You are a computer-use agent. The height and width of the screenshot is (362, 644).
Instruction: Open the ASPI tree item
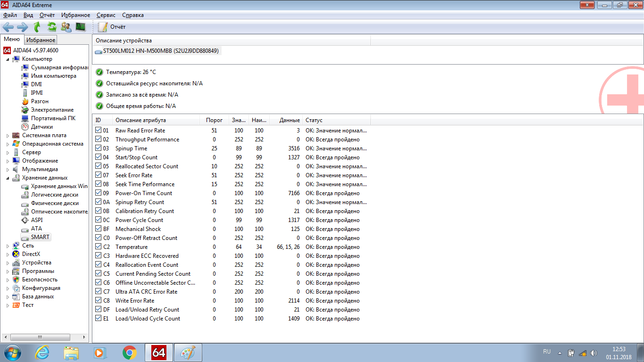[x=37, y=220]
